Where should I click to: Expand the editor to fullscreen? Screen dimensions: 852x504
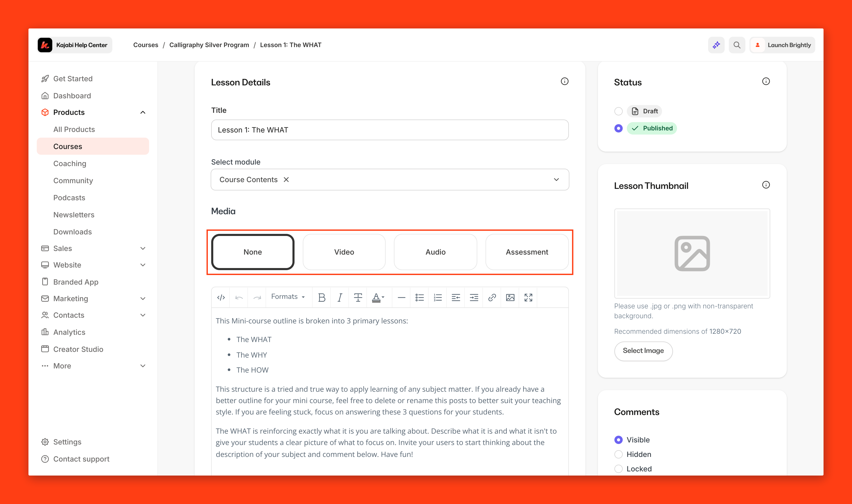(528, 298)
